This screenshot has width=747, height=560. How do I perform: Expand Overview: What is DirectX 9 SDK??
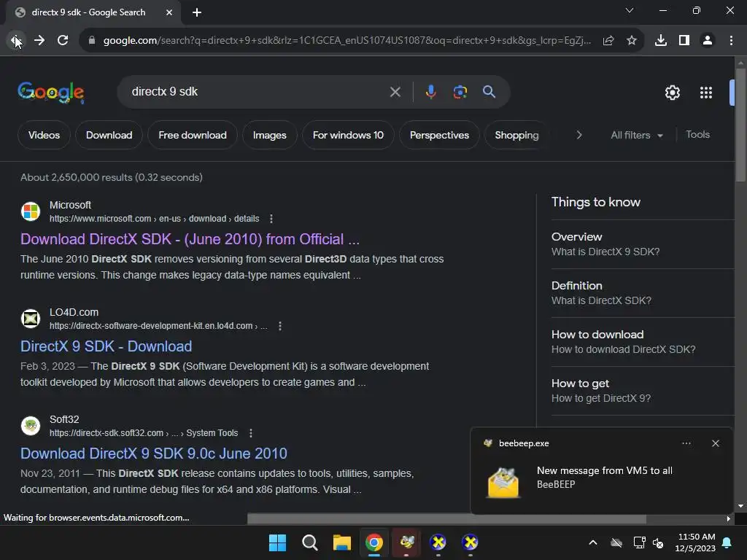click(643, 244)
